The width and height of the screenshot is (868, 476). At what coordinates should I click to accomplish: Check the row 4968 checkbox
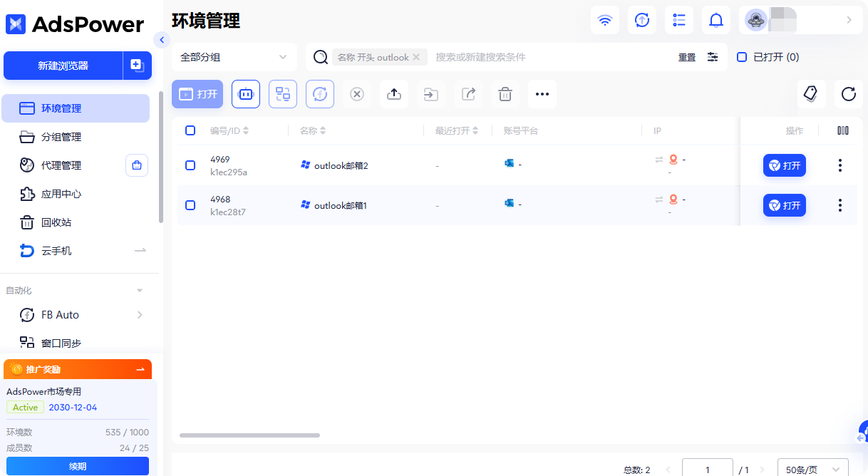pos(190,205)
